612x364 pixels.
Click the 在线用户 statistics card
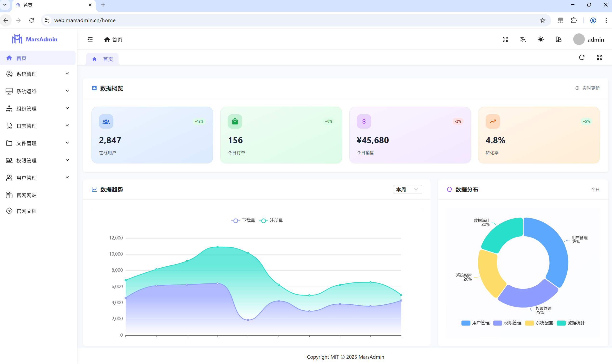pyautogui.click(x=152, y=135)
